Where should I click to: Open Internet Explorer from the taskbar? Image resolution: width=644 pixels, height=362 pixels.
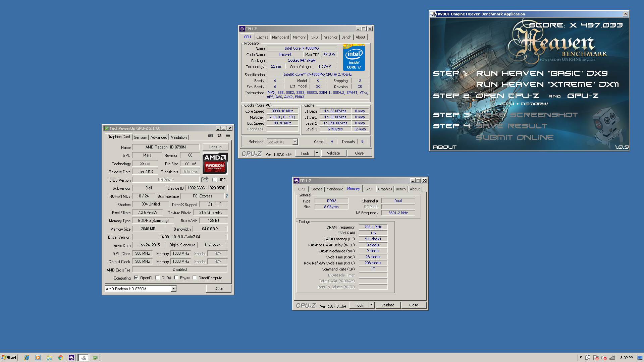click(27, 358)
